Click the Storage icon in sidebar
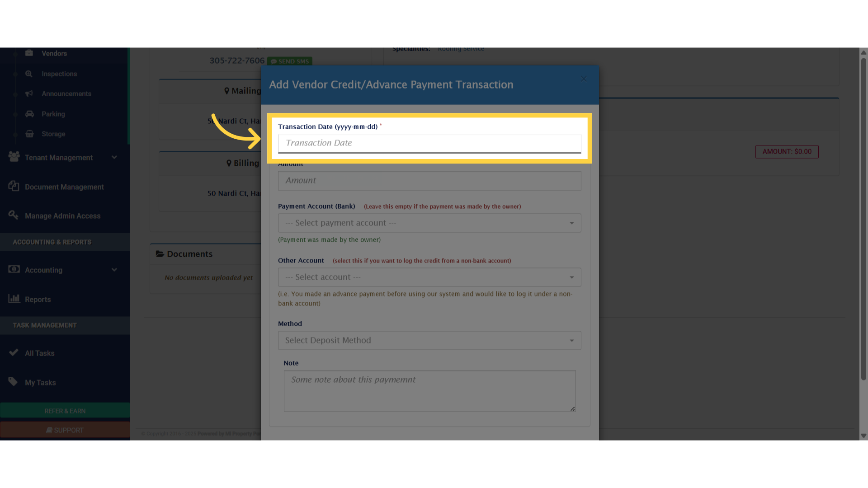868x488 pixels. 29,134
